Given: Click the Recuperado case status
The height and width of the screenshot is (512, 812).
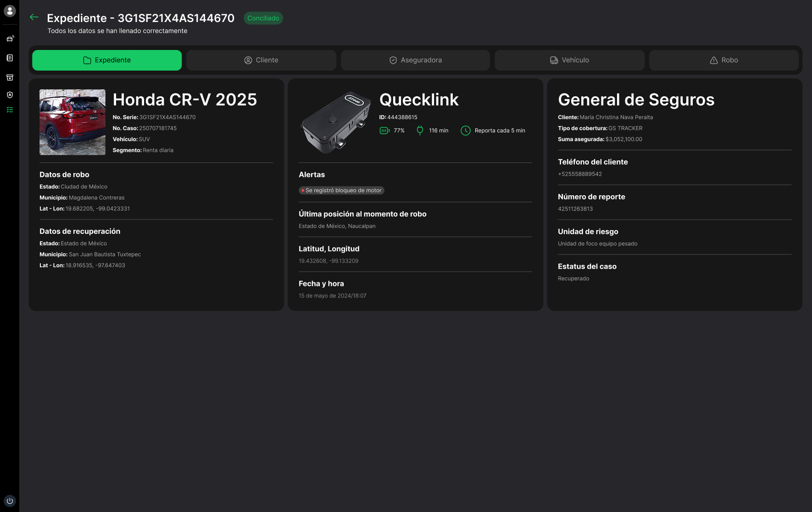Looking at the screenshot, I should (573, 279).
